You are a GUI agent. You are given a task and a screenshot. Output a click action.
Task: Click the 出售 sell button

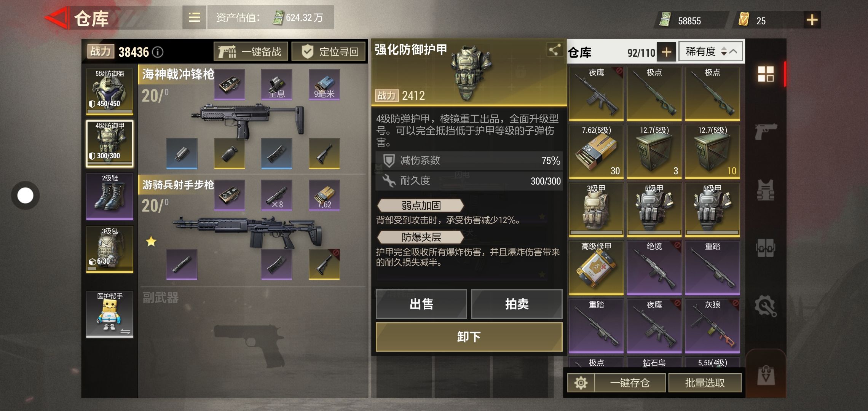pos(421,304)
